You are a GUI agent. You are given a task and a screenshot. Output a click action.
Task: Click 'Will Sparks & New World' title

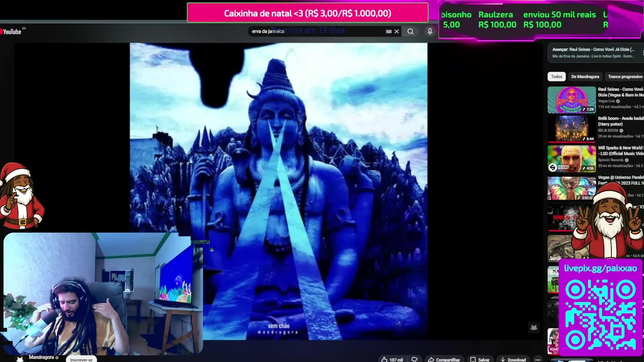[621, 151]
